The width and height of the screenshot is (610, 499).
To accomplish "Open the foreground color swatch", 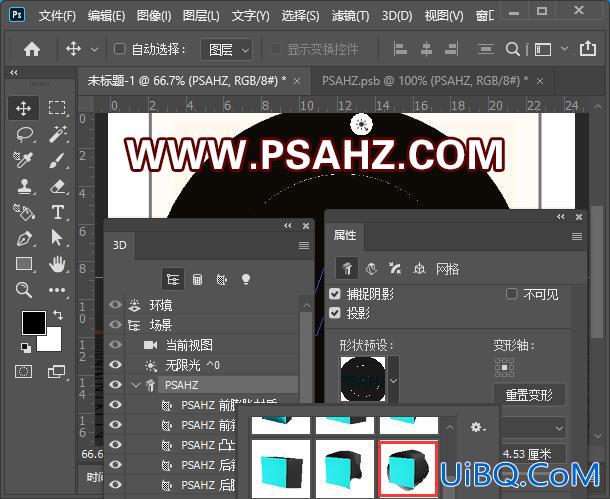I will point(33,322).
